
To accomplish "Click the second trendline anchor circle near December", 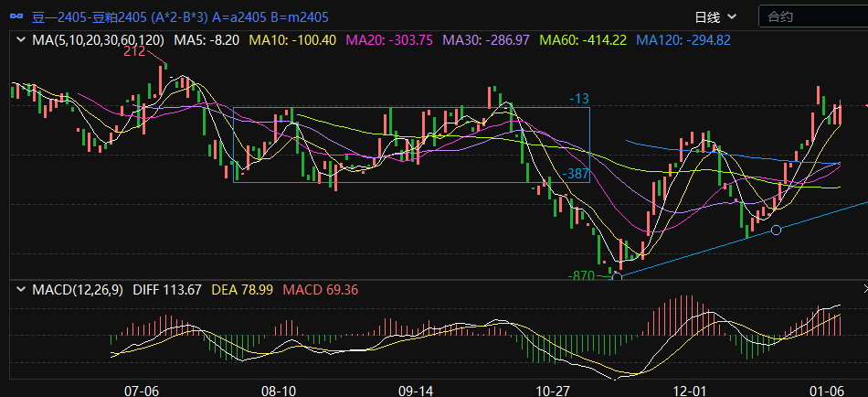I will (x=777, y=230).
